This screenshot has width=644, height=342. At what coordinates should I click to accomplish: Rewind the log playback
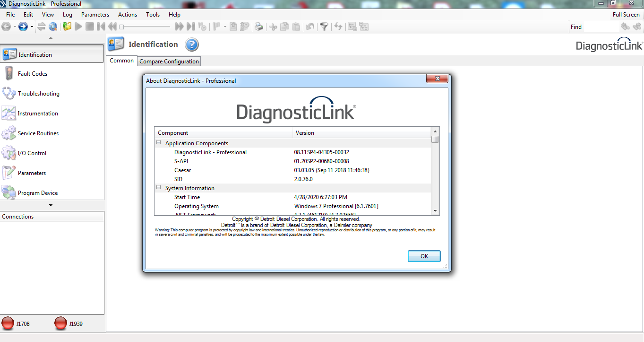112,27
